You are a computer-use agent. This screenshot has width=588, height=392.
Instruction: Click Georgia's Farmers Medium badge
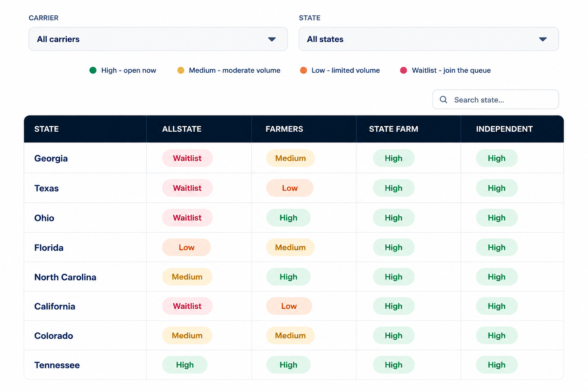(290, 158)
